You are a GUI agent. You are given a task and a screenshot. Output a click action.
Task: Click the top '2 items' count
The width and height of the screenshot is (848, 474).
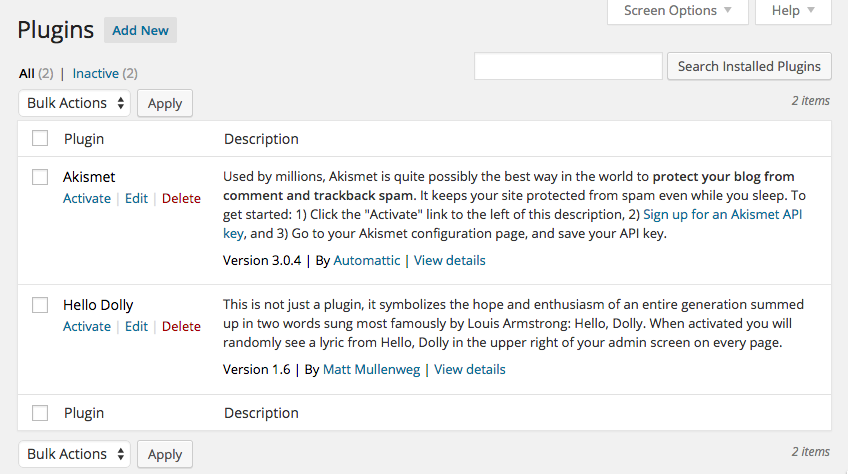811,101
